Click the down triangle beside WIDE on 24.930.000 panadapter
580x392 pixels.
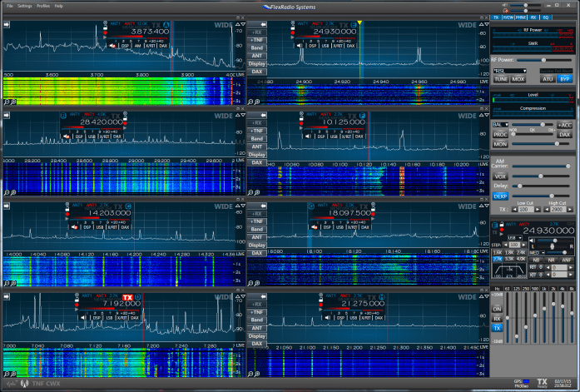[487, 24]
